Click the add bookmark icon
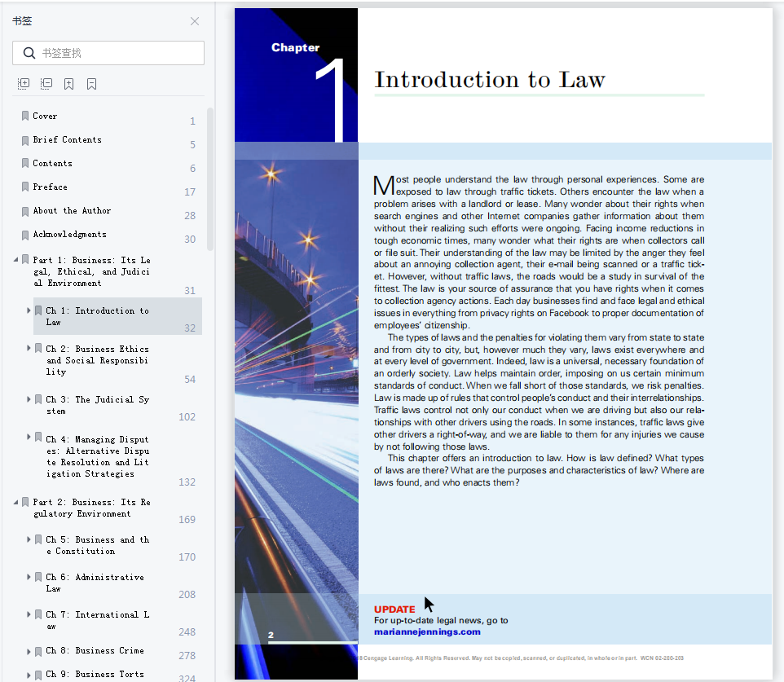784x682 pixels. pyautogui.click(x=69, y=83)
